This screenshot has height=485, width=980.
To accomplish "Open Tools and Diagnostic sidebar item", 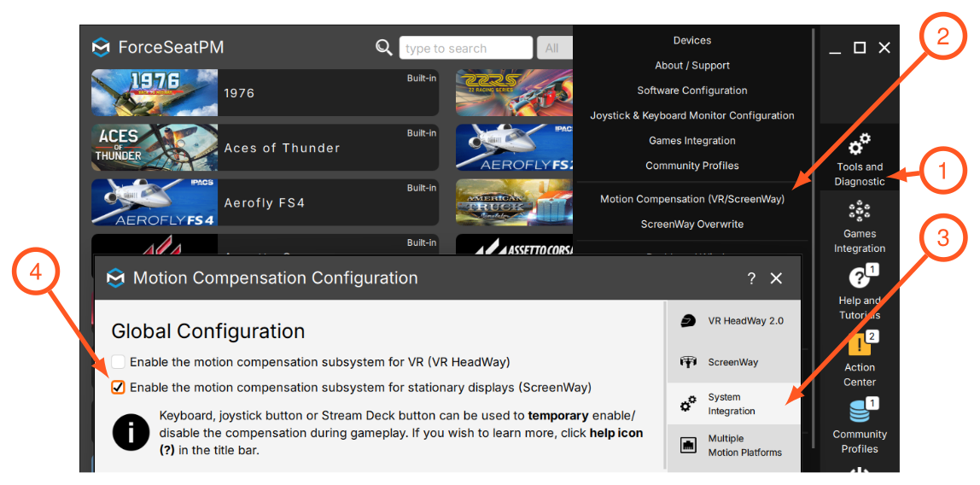I will click(860, 156).
